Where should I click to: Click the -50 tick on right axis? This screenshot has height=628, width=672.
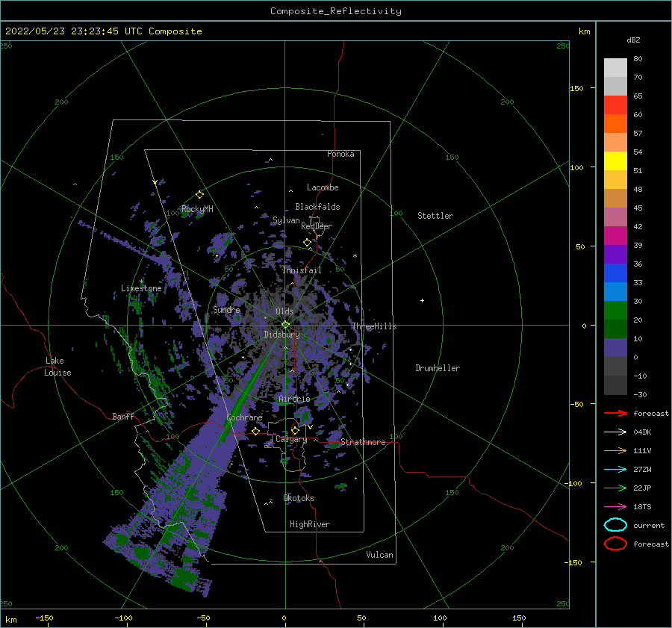pos(576,404)
